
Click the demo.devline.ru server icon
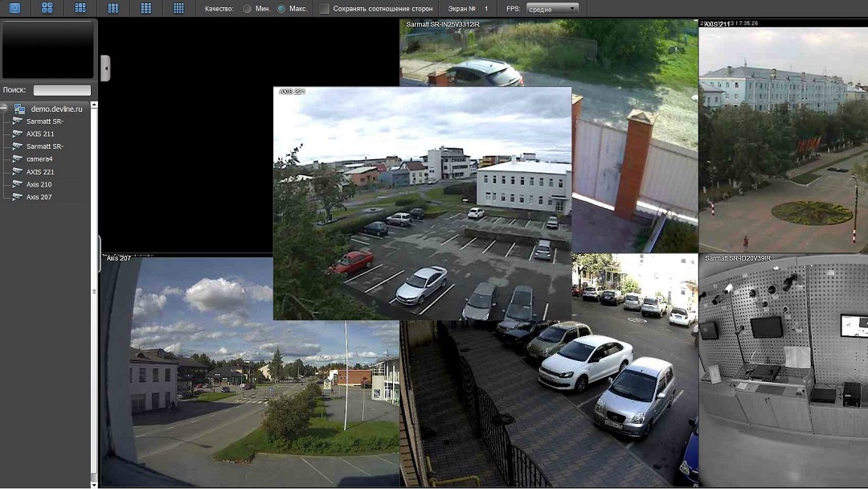pos(19,109)
